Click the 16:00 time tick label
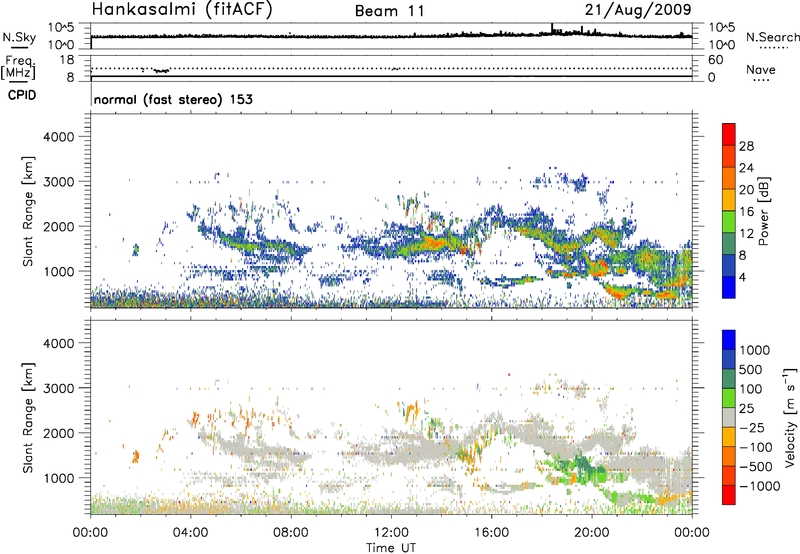The height and width of the screenshot is (554, 800). click(x=491, y=533)
